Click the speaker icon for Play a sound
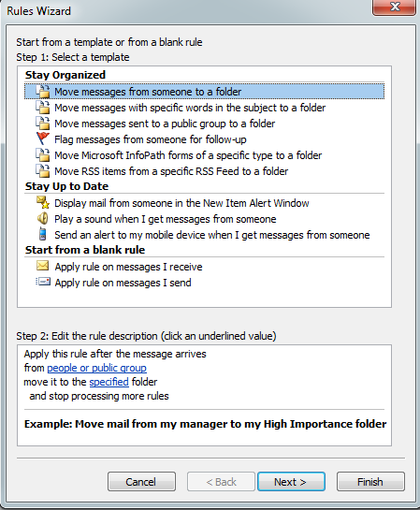420x510 pixels. click(43, 219)
